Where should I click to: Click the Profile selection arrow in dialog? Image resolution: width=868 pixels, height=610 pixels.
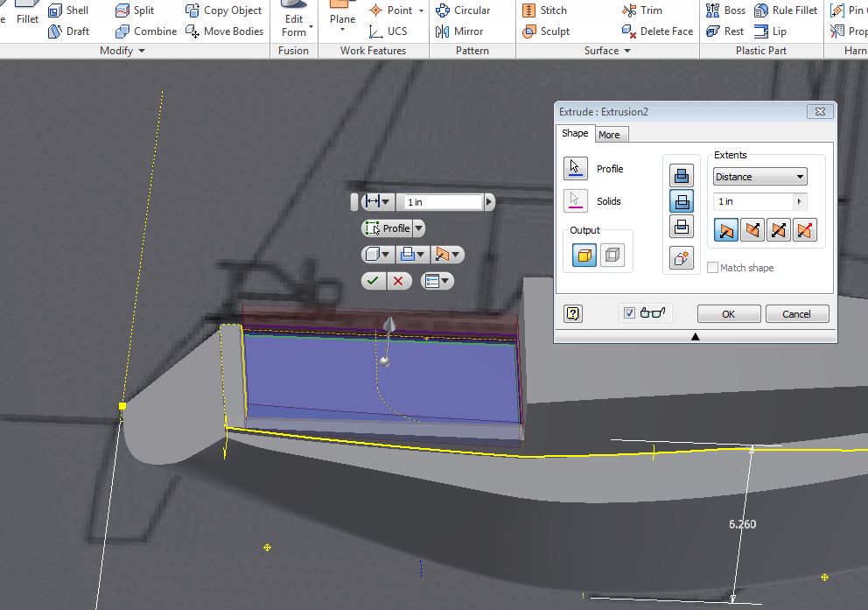click(x=575, y=168)
